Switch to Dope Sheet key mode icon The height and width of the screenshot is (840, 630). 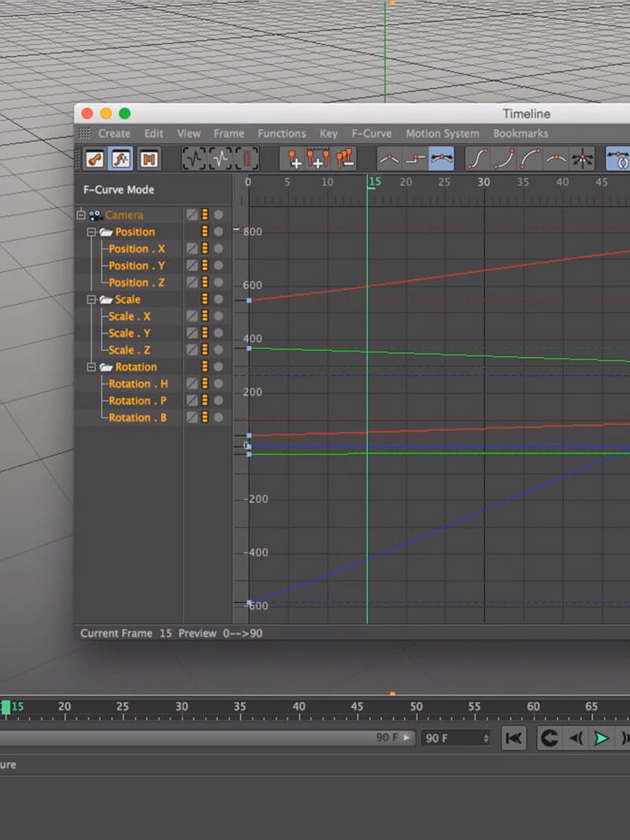[95, 159]
